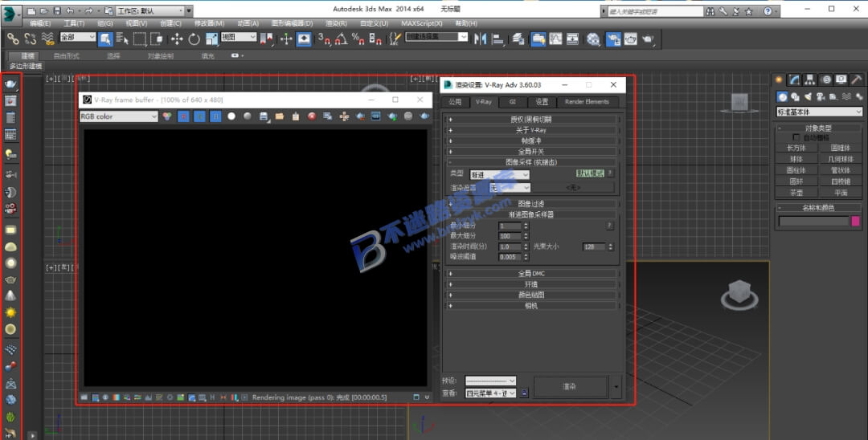Image resolution: width=868 pixels, height=440 pixels.
Task: Open 查看 view dropdown in Render Setup
Action: click(490, 393)
